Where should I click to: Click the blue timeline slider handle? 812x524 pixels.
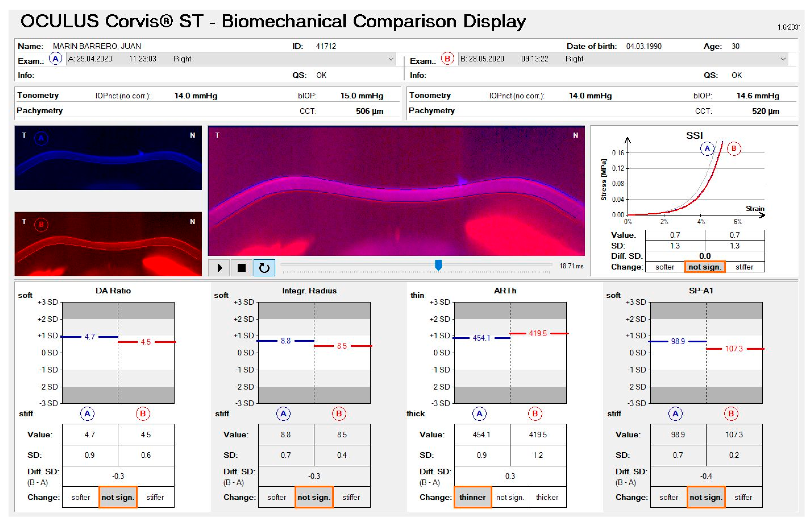(x=438, y=265)
